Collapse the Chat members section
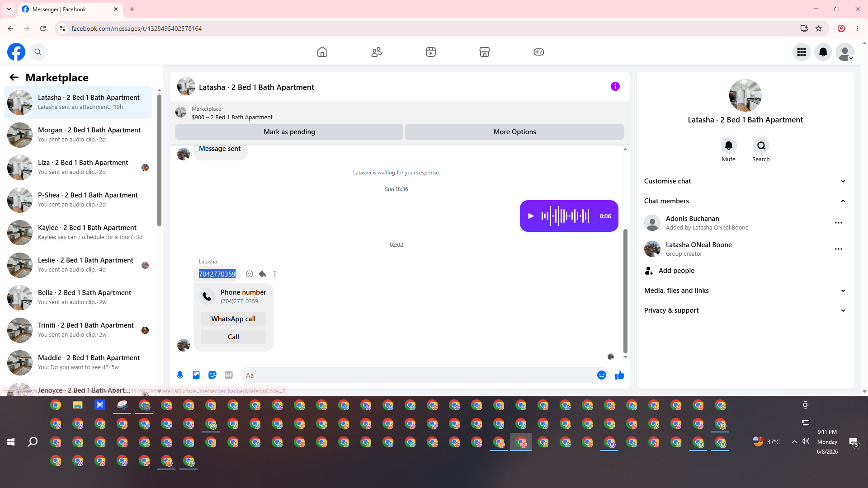868x488 pixels. (745, 201)
